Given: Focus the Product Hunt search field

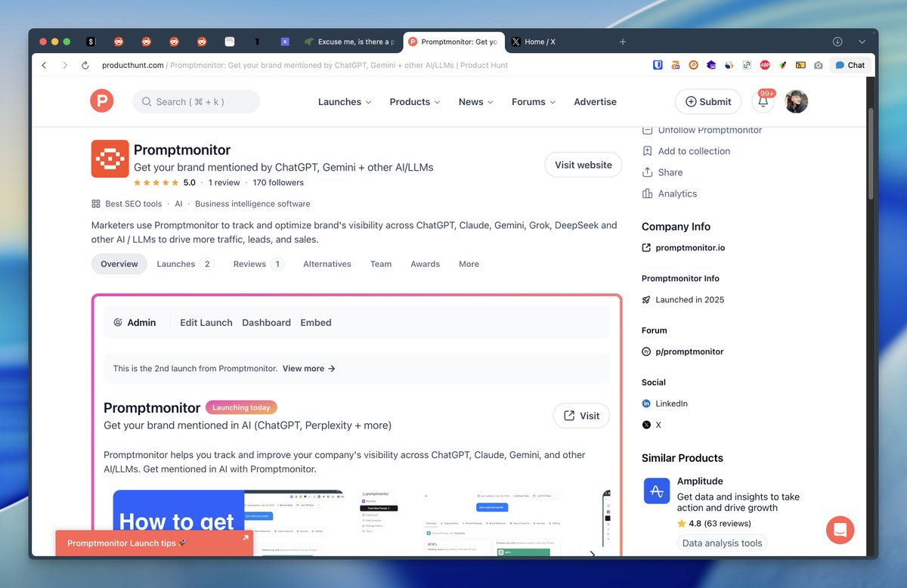Looking at the screenshot, I should [196, 102].
